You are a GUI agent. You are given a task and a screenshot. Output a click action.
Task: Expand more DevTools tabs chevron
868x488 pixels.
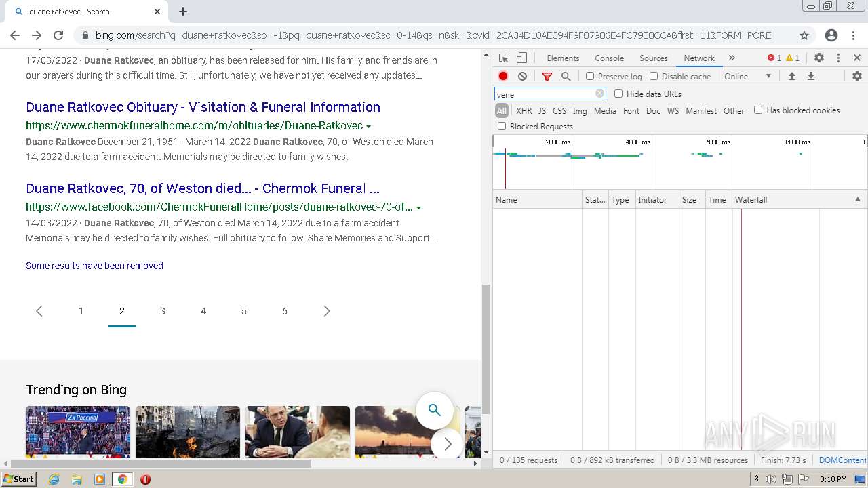click(732, 58)
